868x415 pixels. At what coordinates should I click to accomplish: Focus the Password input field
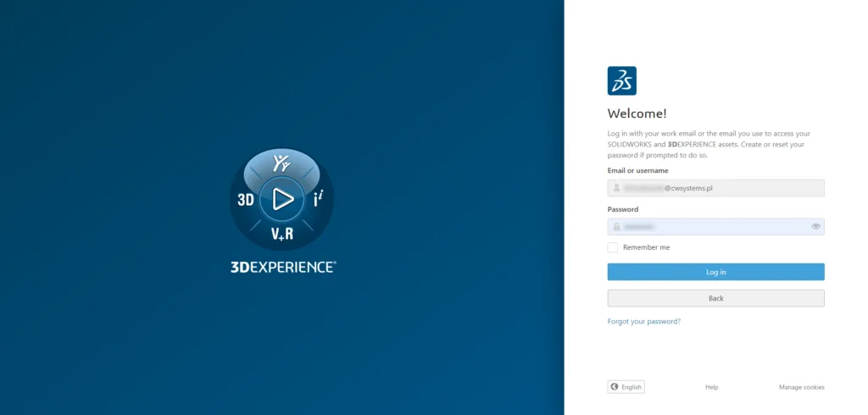(715, 226)
